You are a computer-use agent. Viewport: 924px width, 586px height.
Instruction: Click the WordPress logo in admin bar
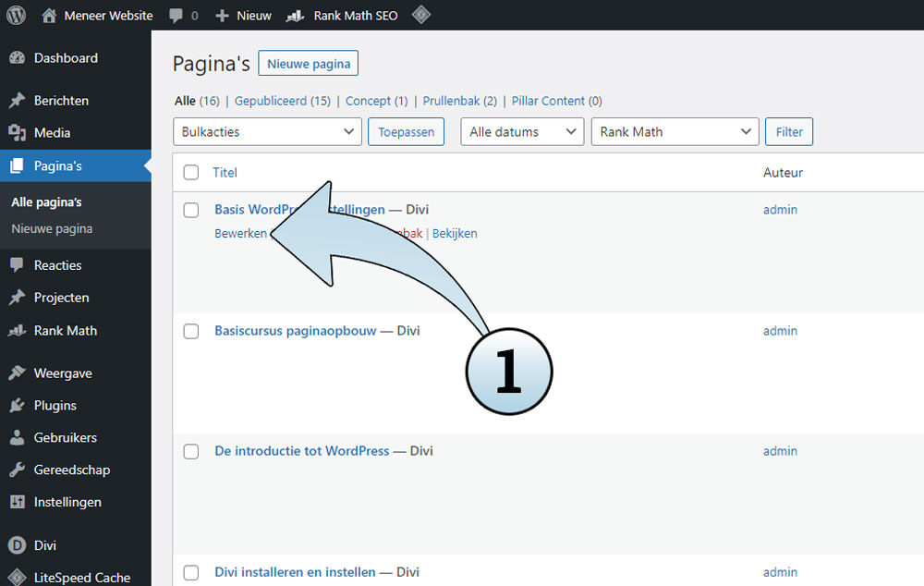pyautogui.click(x=17, y=15)
